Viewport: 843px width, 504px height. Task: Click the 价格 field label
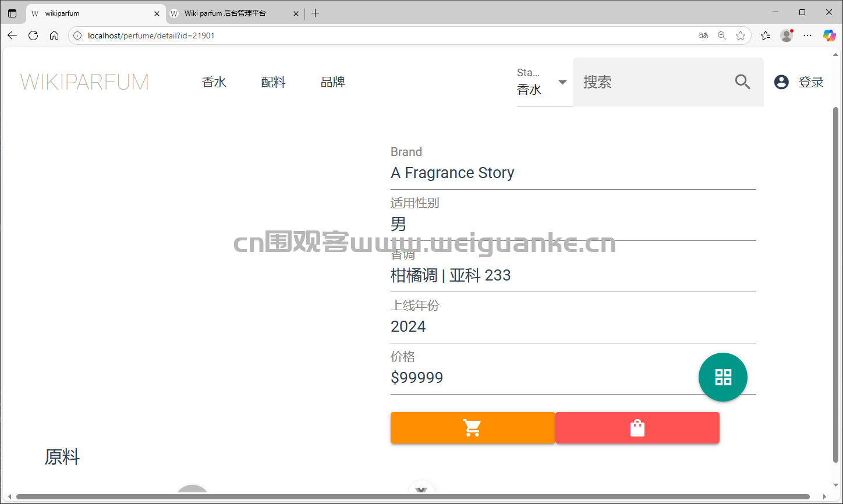click(403, 357)
